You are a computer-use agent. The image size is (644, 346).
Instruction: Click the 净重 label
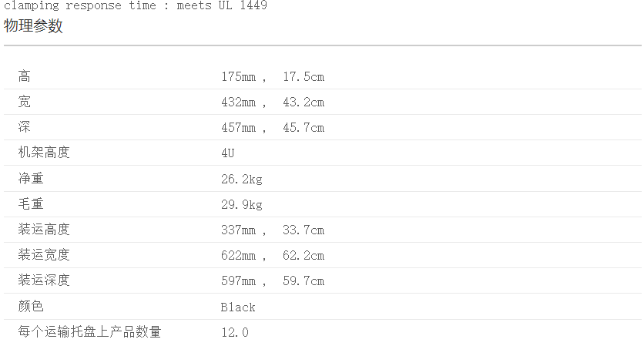pyautogui.click(x=31, y=178)
